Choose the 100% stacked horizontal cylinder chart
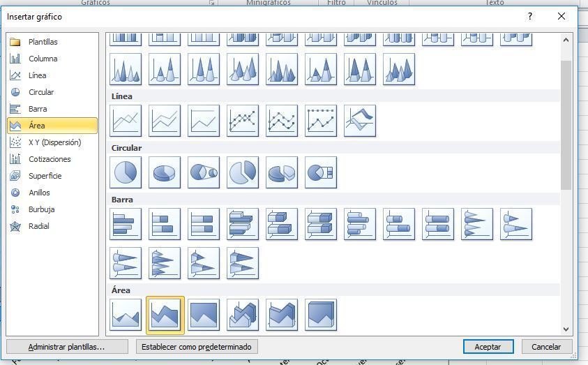588x365 pixels. (438, 224)
